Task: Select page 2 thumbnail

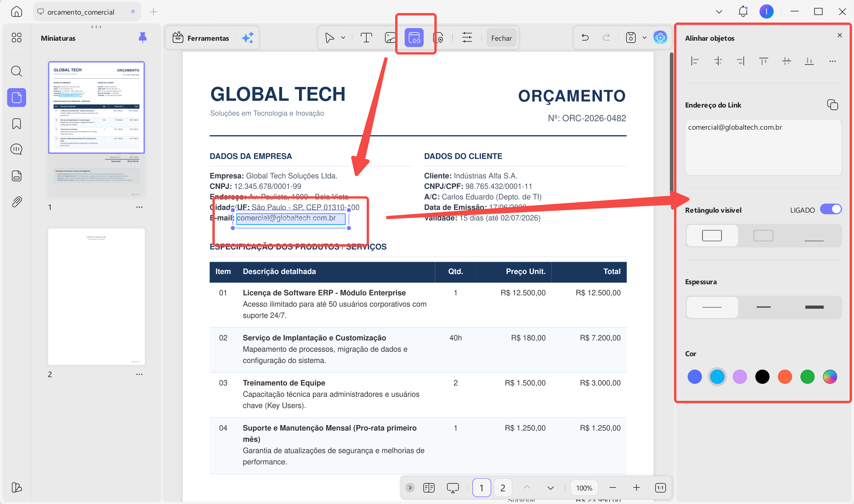Action: [x=97, y=296]
